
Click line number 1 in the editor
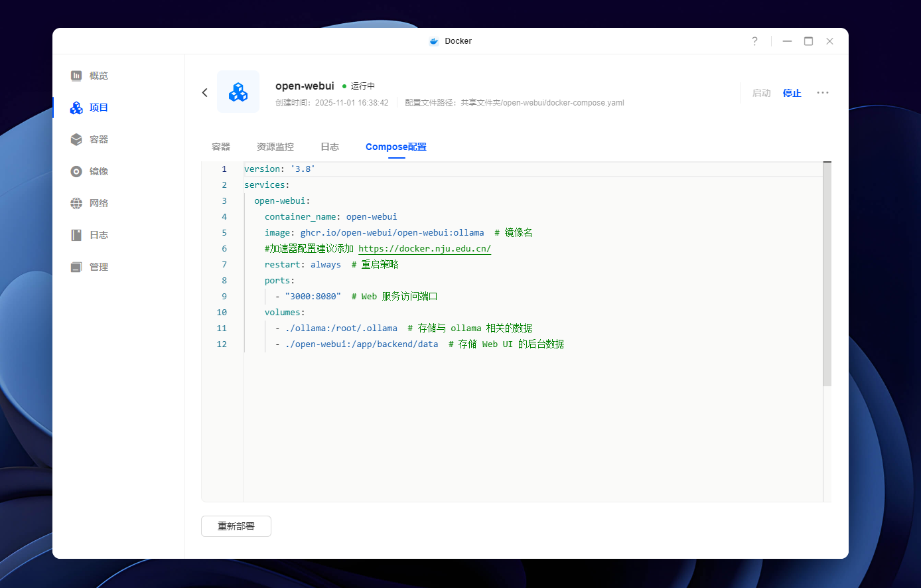(x=224, y=169)
